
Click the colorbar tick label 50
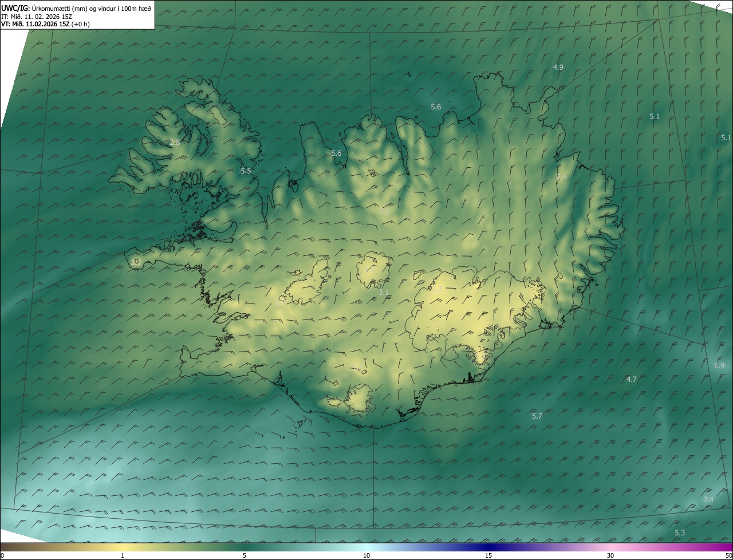tap(728, 555)
